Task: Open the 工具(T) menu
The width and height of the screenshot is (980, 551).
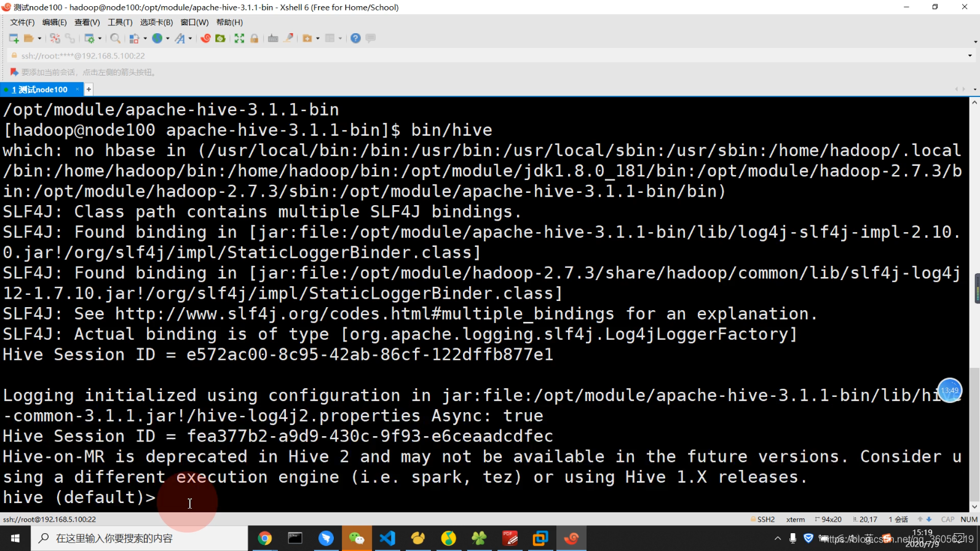Action: coord(120,22)
